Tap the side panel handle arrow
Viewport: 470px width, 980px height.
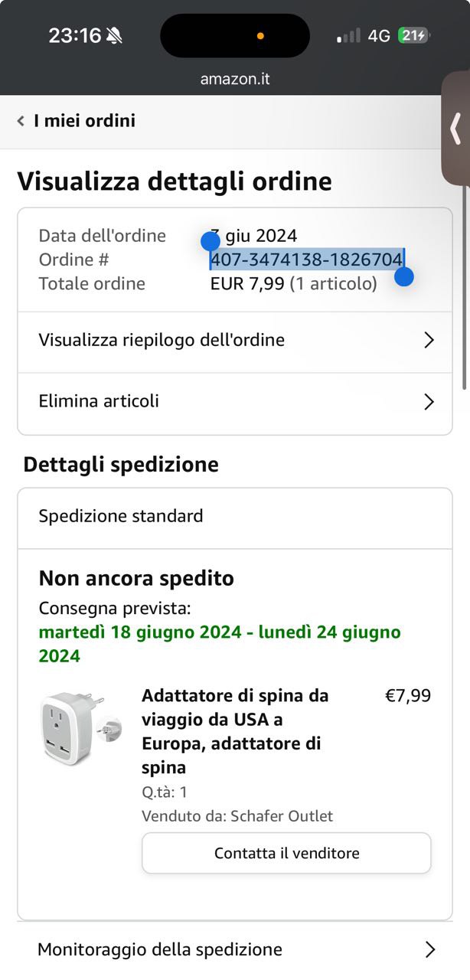pyautogui.click(x=456, y=129)
